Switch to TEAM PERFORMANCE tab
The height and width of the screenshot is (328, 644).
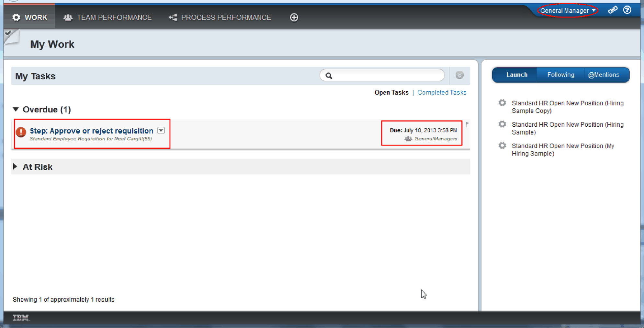107,18
